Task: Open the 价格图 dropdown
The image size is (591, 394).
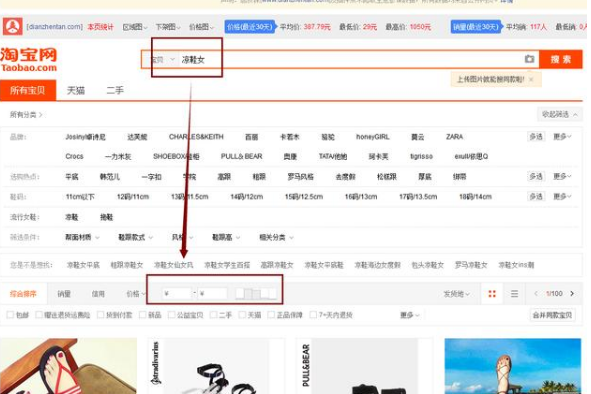Action: (x=201, y=27)
